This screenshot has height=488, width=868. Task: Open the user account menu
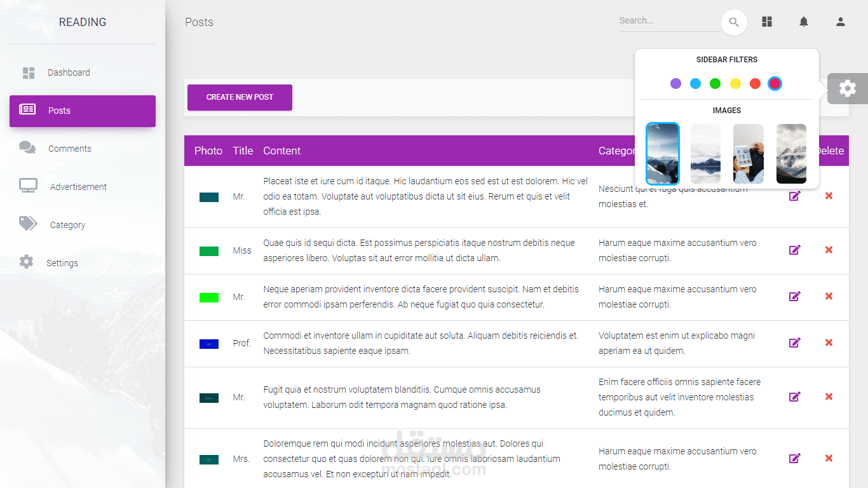[x=840, y=21]
